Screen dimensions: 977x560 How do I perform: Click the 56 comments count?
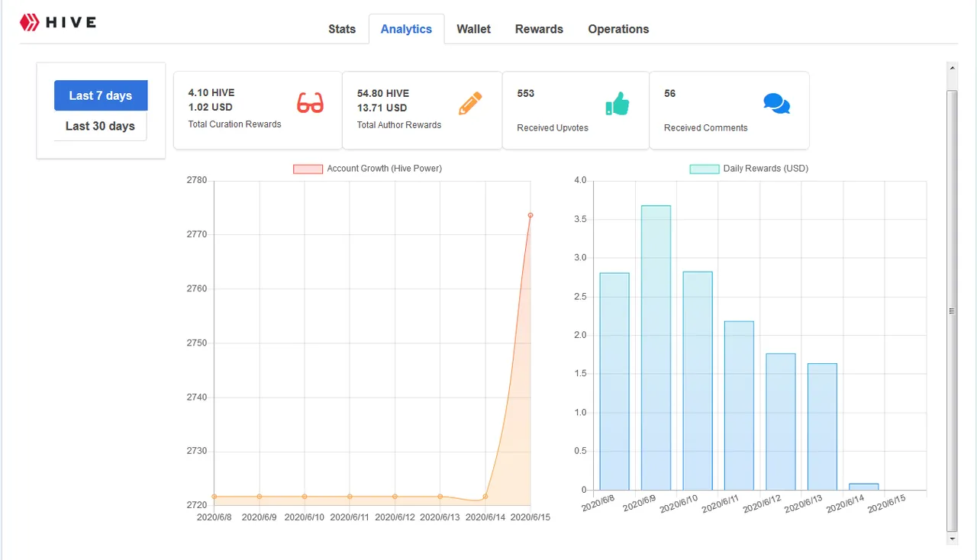click(x=669, y=94)
